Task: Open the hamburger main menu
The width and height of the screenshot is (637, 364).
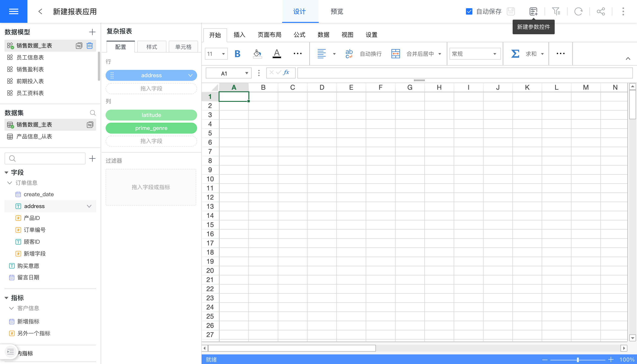Action: 13,11
